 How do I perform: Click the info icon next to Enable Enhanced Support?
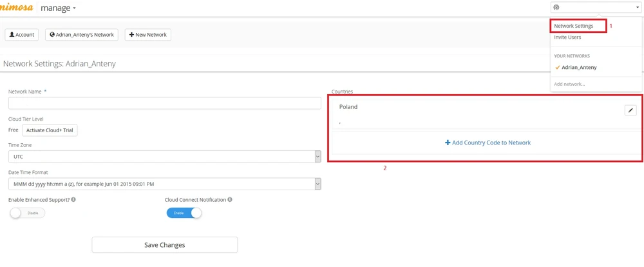(x=73, y=200)
